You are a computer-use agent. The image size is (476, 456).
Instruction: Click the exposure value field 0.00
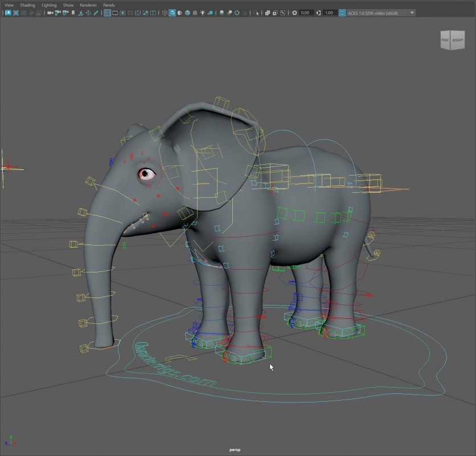coord(305,13)
